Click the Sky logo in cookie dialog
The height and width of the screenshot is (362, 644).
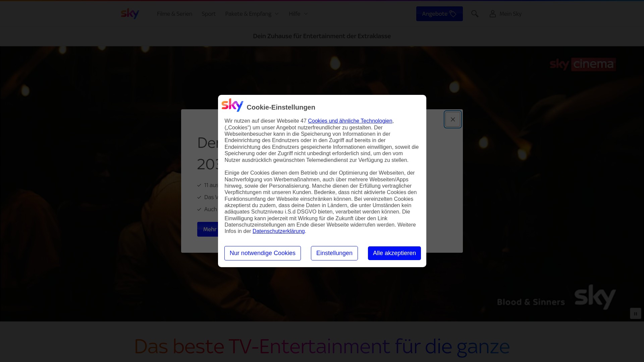(x=232, y=105)
